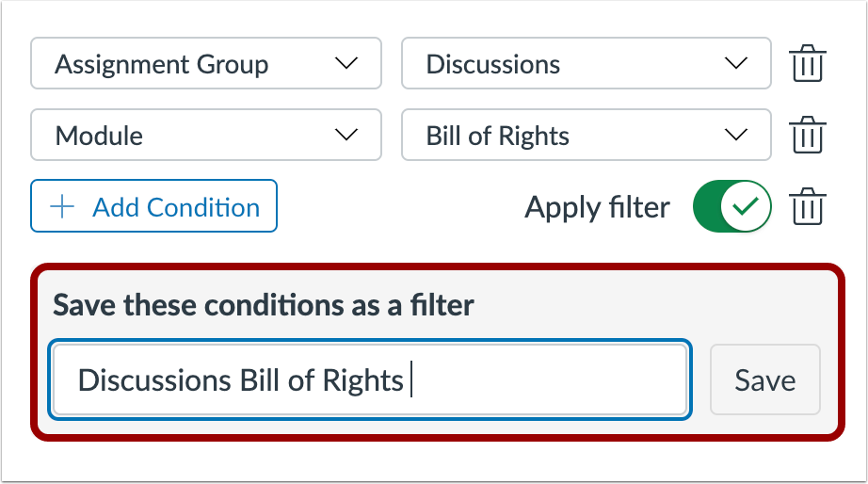
Task: Add a new filter condition
Action: pos(154,206)
